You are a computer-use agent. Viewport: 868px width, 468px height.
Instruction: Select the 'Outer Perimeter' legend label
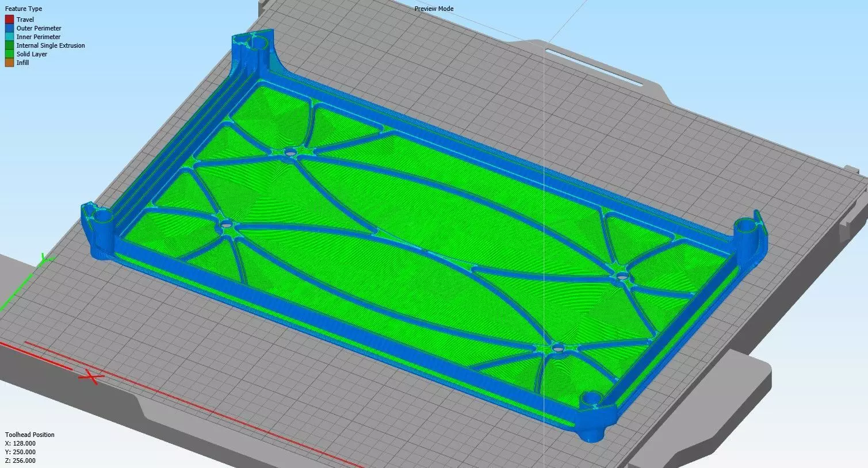pyautogui.click(x=39, y=28)
